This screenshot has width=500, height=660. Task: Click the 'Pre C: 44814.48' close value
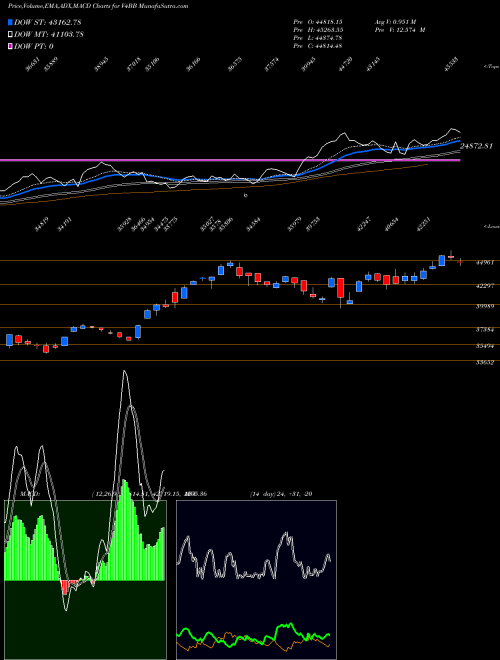click(316, 46)
